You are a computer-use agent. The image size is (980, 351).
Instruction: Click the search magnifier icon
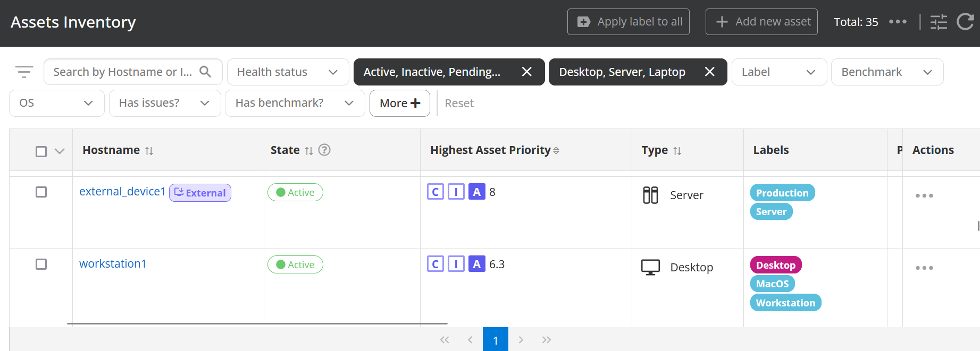pyautogui.click(x=205, y=72)
